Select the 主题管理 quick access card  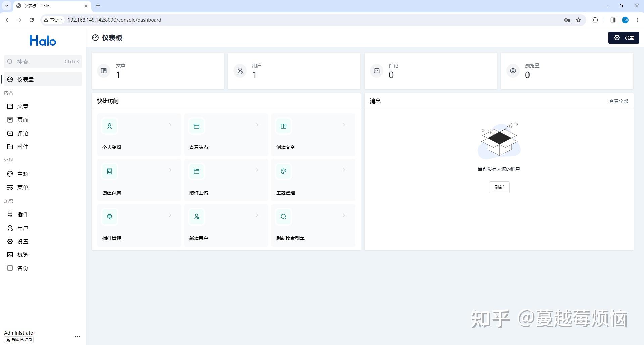[x=285, y=192]
